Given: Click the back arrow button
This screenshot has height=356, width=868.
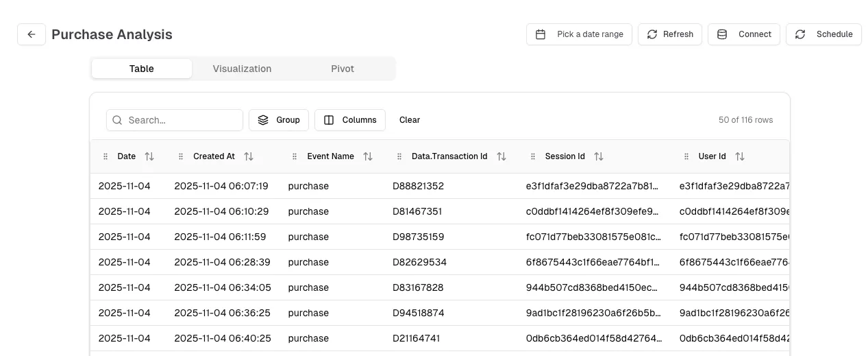Looking at the screenshot, I should pyautogui.click(x=32, y=34).
